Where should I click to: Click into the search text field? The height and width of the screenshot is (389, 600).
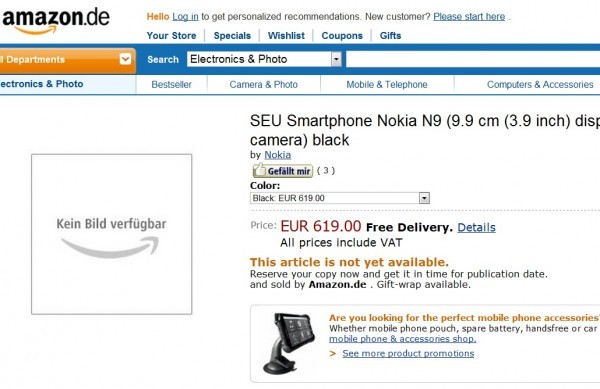pyautogui.click(x=473, y=59)
